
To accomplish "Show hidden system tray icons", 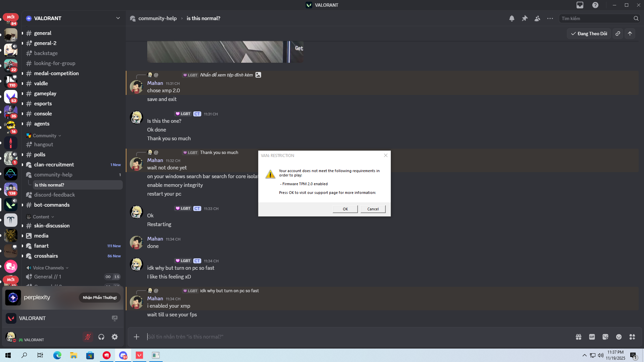I will [x=585, y=355].
